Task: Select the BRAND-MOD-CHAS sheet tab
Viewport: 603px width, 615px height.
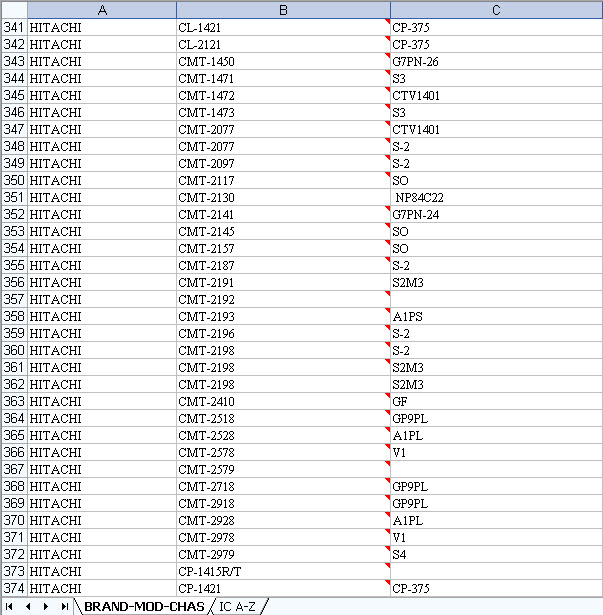Action: pyautogui.click(x=144, y=607)
